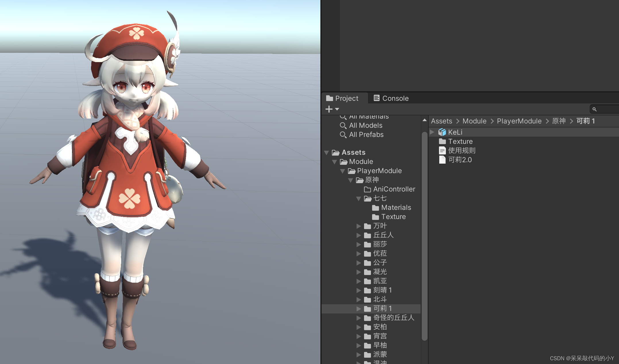Go to Assets in the breadcrumb path
The width and height of the screenshot is (619, 364).
point(441,121)
